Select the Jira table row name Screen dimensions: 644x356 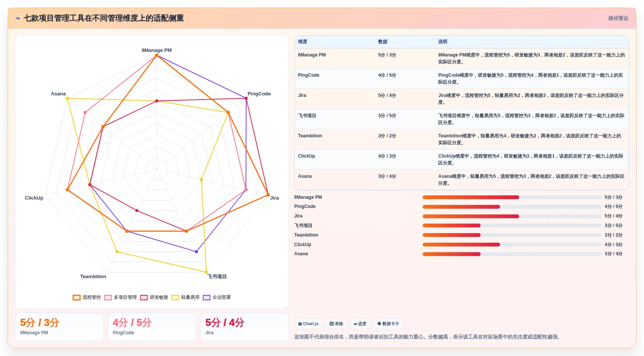tap(302, 95)
